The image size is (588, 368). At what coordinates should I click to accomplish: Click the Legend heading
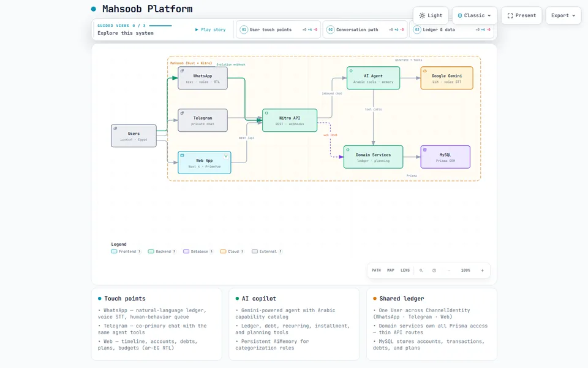click(x=118, y=244)
